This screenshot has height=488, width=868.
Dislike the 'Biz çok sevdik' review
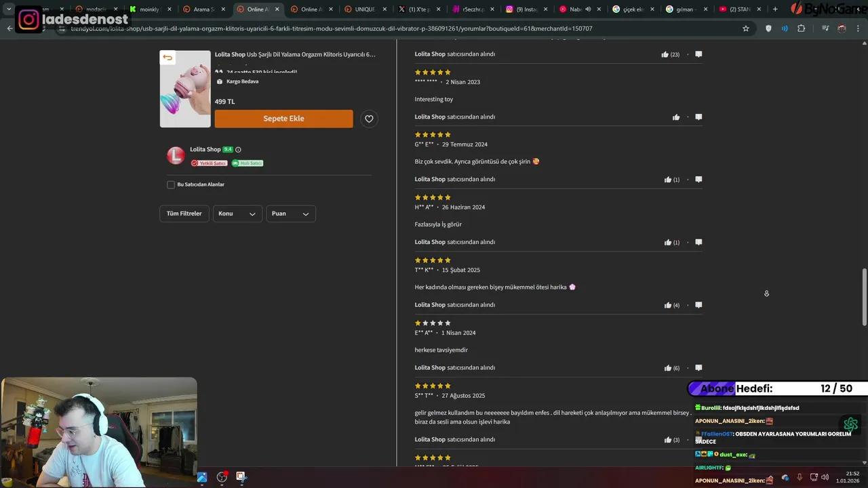click(x=698, y=180)
